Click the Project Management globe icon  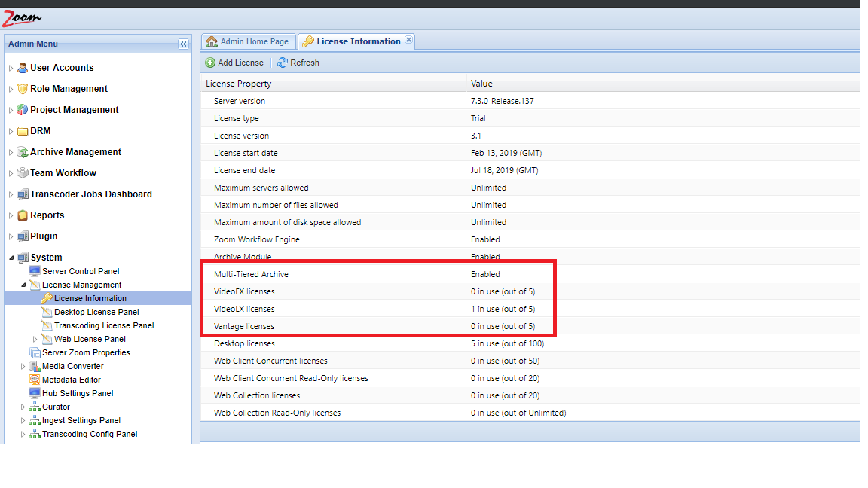[x=23, y=109]
